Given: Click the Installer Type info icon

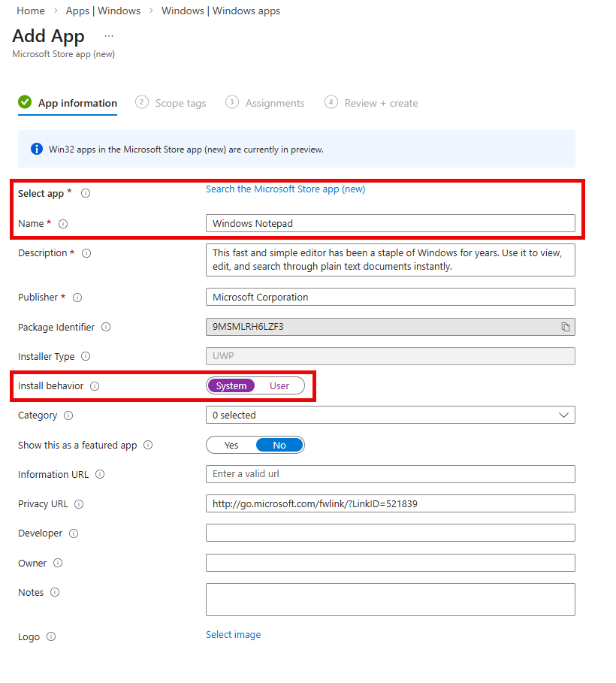Looking at the screenshot, I should pos(86,356).
